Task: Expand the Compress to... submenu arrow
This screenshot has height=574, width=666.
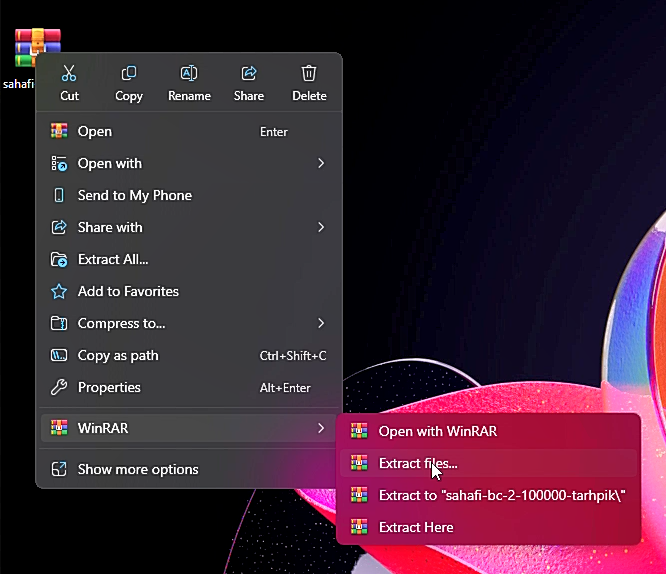Action: coord(321,323)
